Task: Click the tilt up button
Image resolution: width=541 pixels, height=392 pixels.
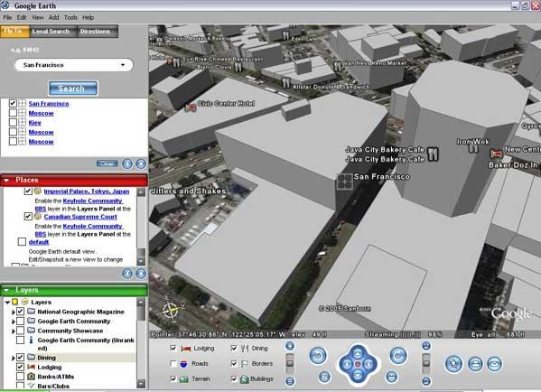Action: pos(426,346)
